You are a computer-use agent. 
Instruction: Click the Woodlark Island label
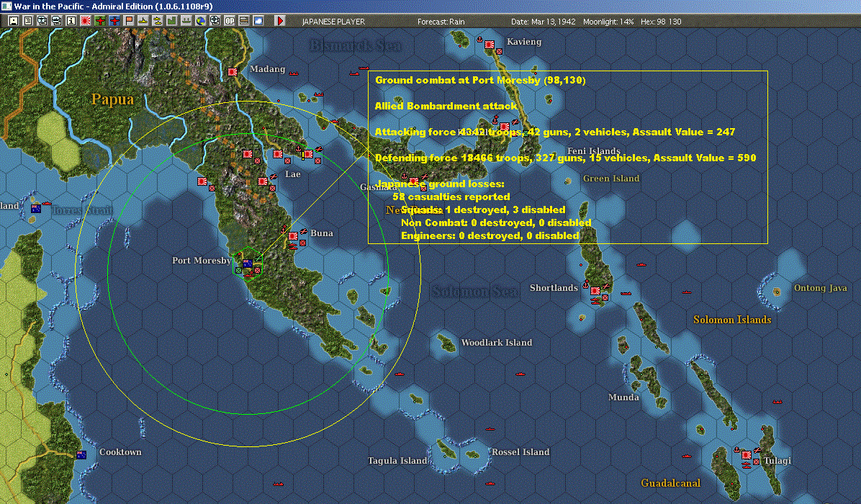497,343
